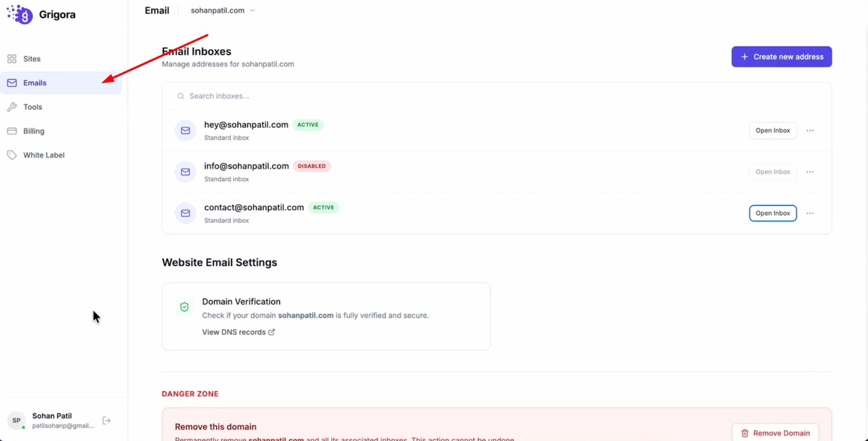Click the mail icon for info@sohanpatil.com
Image resolution: width=868 pixels, height=441 pixels.
coord(185,172)
